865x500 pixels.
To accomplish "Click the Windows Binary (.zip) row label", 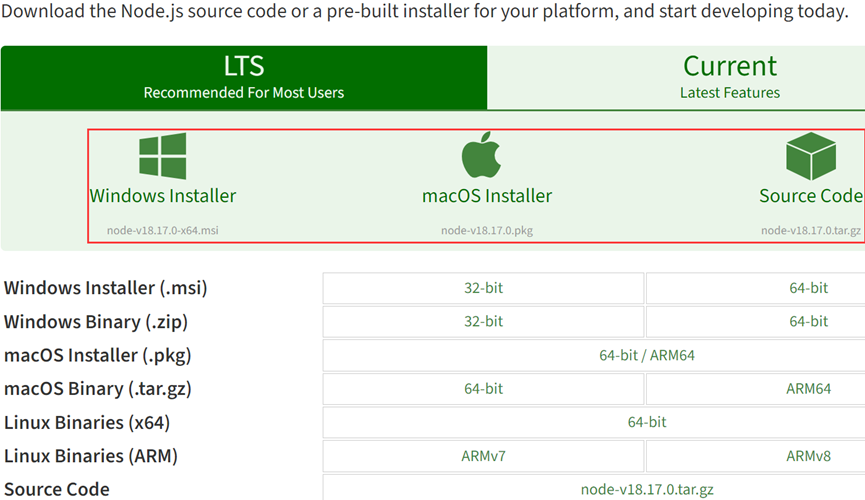I will 96,322.
